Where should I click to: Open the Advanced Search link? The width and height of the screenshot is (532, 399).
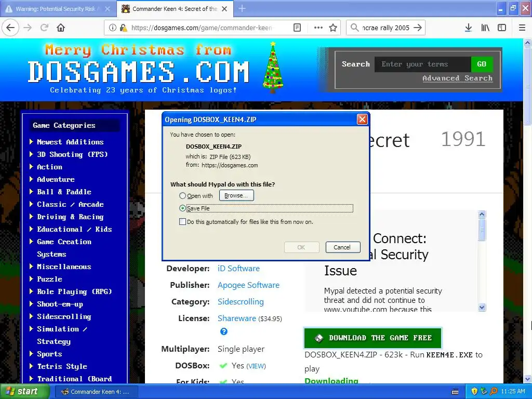point(457,78)
